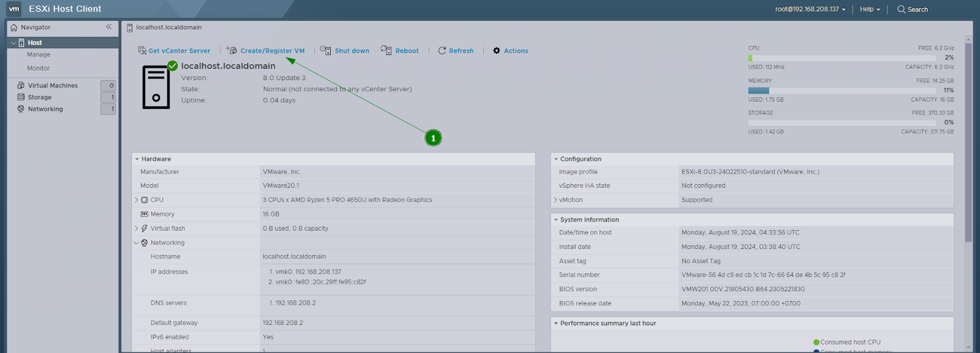Open the Help dropdown menu
Viewport: 980px width, 353px height.
(x=870, y=9)
